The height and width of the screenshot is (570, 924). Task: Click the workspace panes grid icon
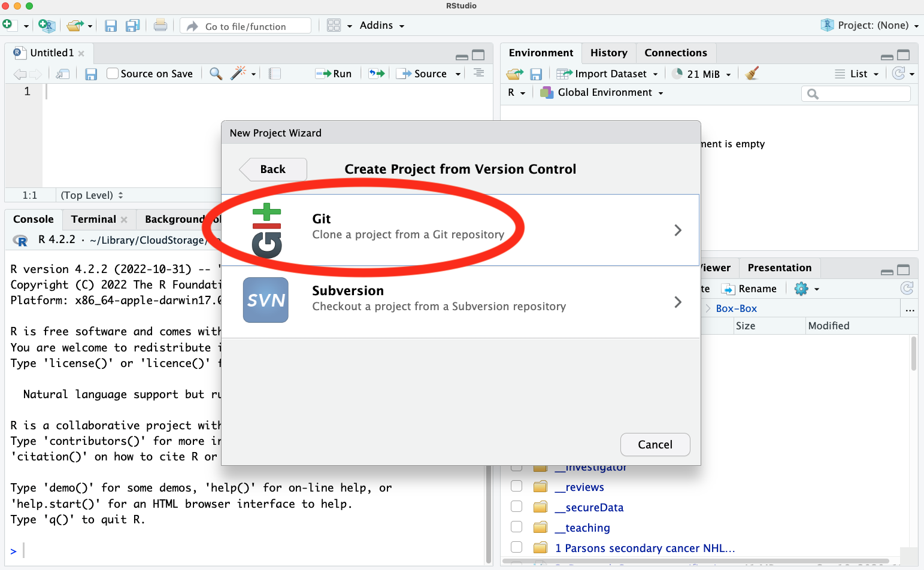pos(334,25)
